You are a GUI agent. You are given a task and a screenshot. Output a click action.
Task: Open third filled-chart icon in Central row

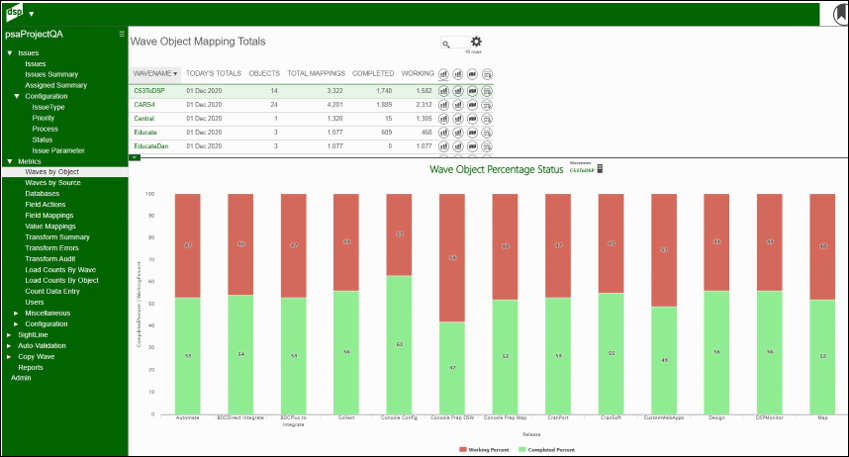coord(472,119)
